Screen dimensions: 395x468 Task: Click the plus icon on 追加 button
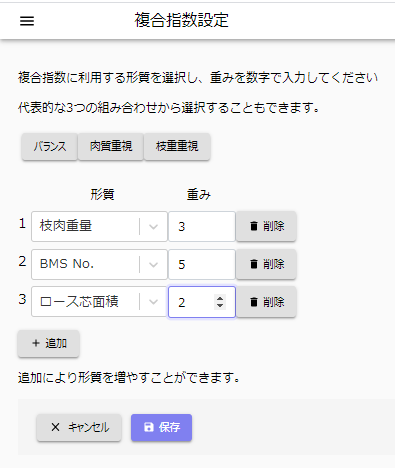[36, 343]
